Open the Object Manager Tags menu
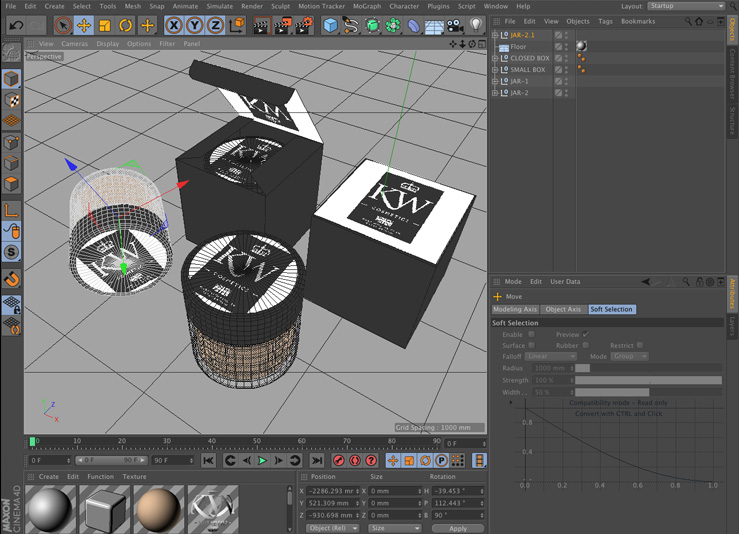 [x=605, y=21]
